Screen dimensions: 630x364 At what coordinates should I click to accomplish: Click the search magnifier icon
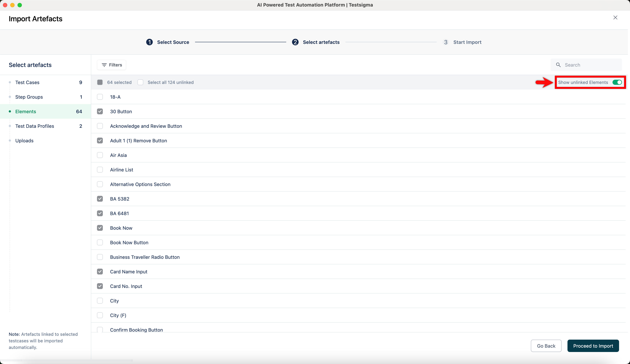coord(558,65)
